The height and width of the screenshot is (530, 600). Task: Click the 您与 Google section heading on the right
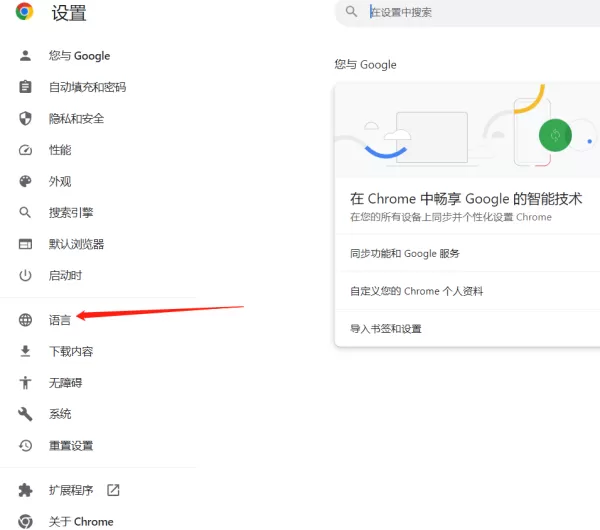coord(365,65)
